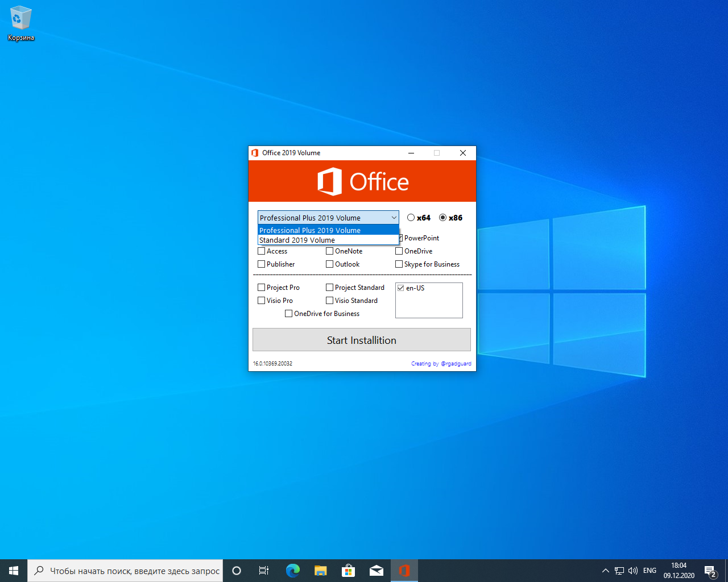Collapse the Office edition combo box
Screen dimensions: 728x582
tap(394, 218)
